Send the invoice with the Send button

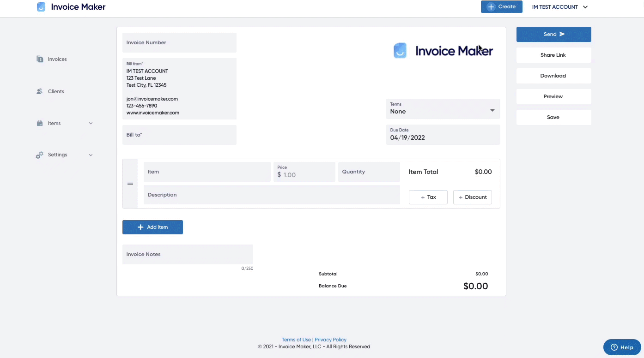553,34
